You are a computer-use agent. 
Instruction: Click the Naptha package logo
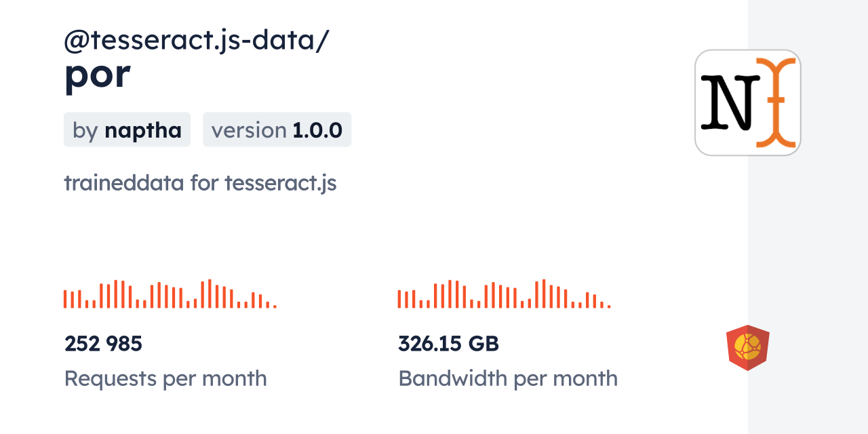tap(747, 102)
